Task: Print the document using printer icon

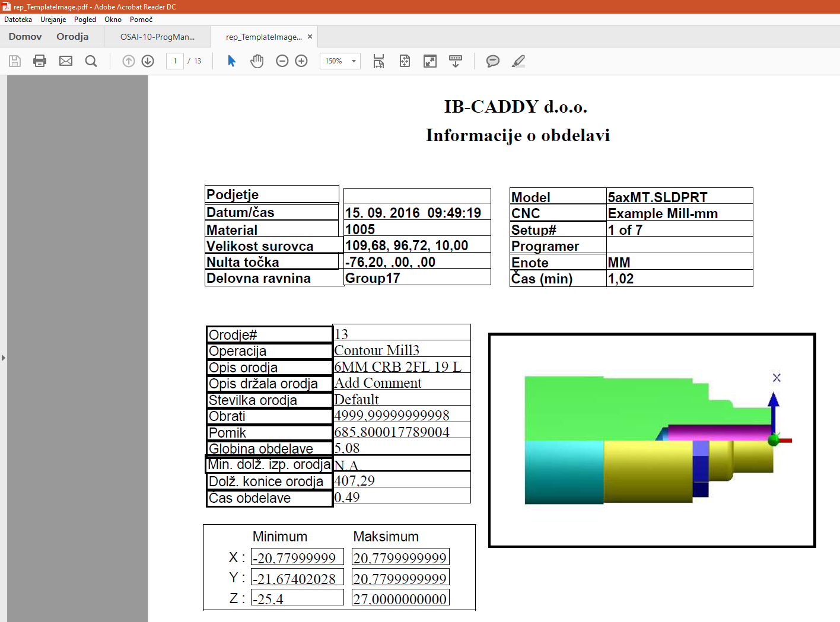Action: tap(40, 61)
